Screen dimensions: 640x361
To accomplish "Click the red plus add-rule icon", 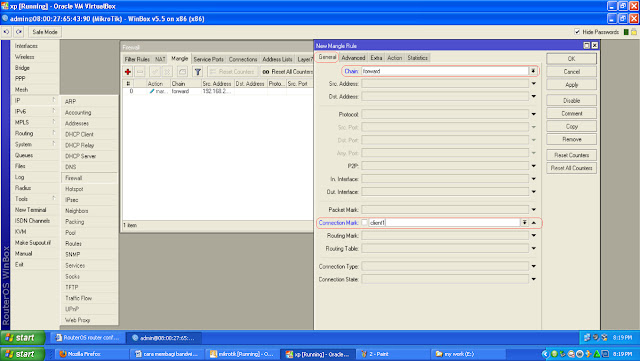I will 128,72.
